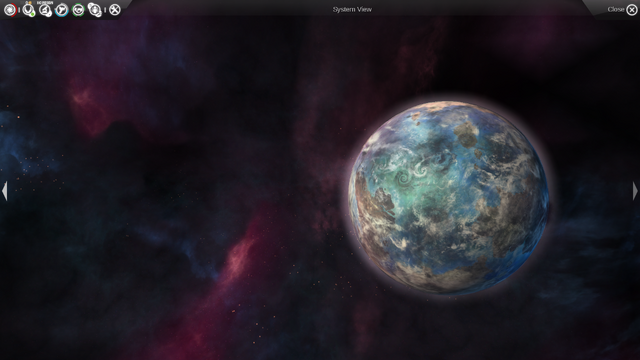Select the blue-ringed military icon
The height and width of the screenshot is (360, 640).
[x=62, y=10]
